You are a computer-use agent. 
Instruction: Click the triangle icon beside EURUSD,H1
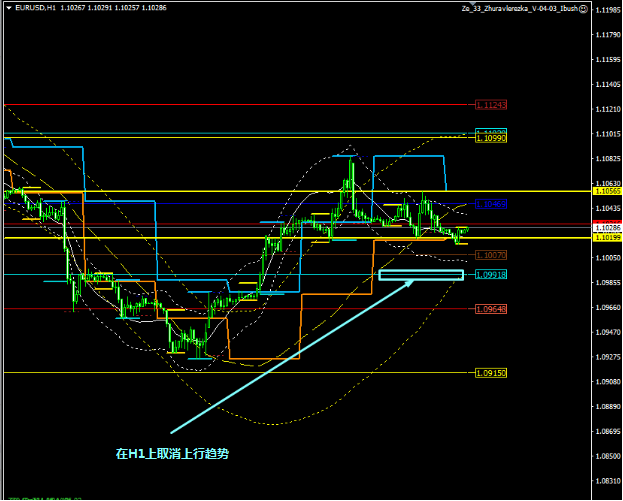click(7, 8)
